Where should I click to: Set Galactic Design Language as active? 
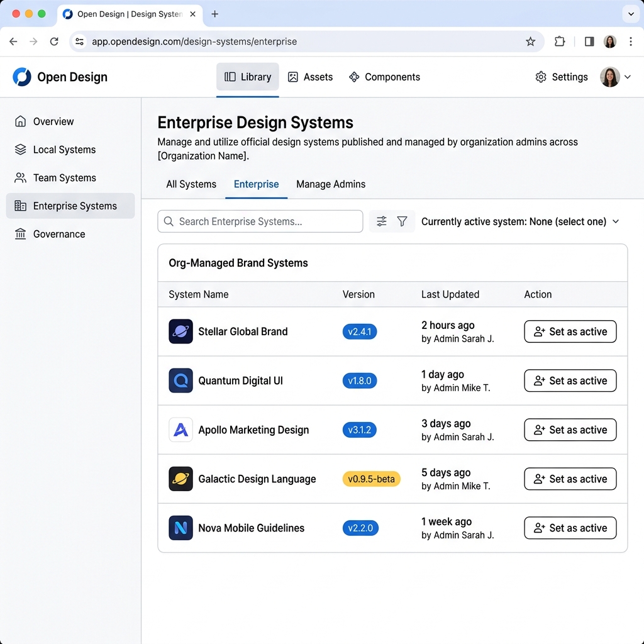coord(570,479)
